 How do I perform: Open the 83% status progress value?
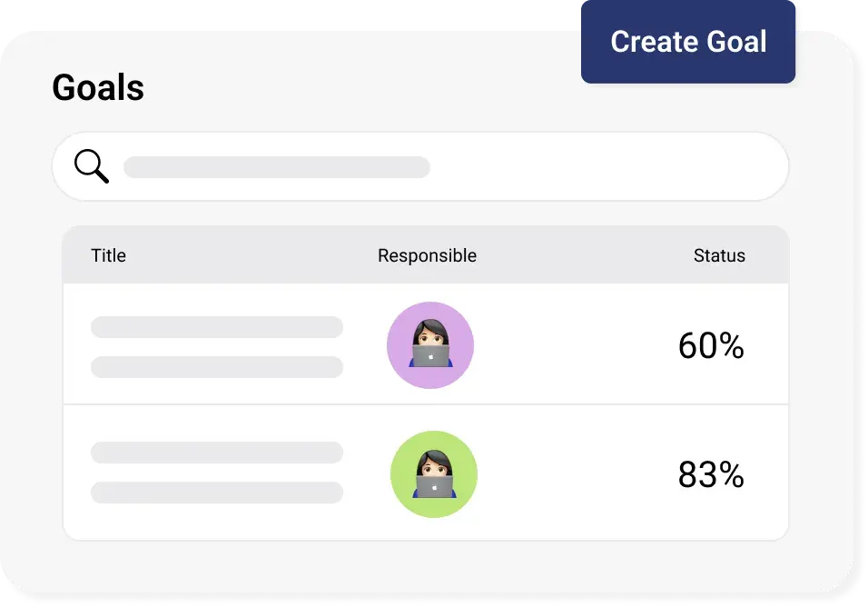point(711,475)
